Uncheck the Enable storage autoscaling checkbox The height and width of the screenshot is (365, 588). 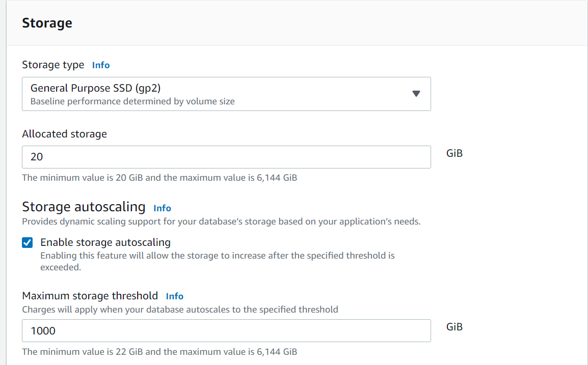pos(28,243)
